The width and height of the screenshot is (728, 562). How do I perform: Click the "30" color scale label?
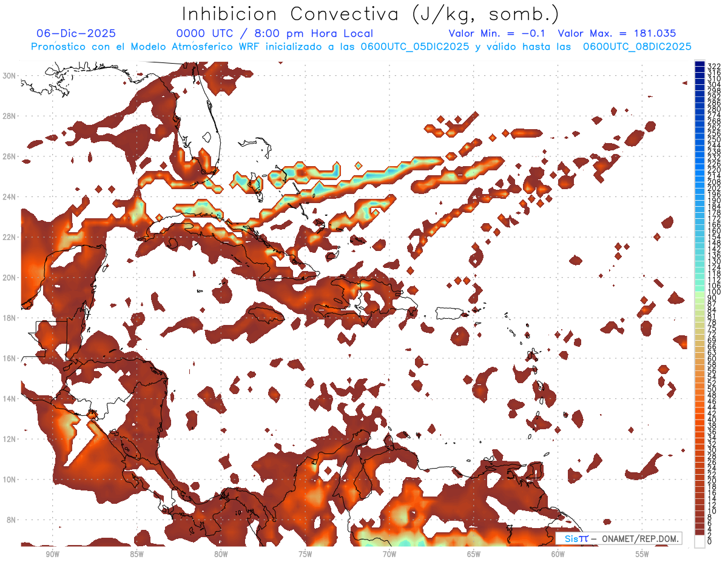pos(712,449)
